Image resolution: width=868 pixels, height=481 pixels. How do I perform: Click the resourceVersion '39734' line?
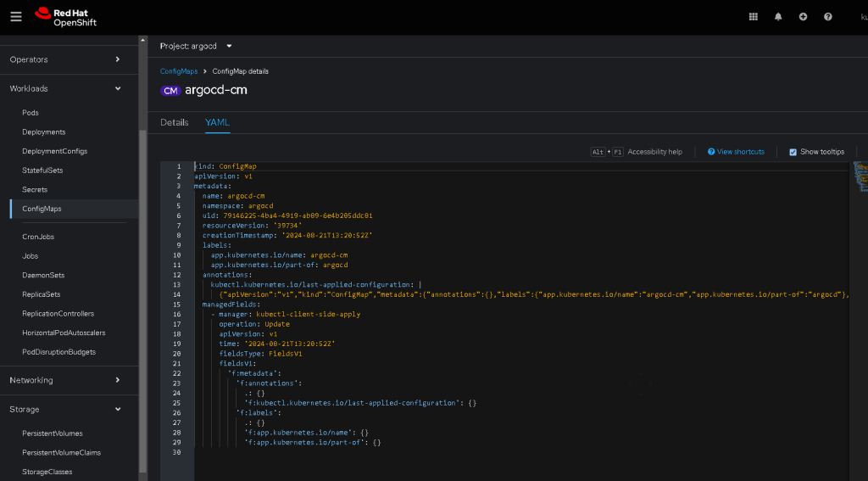pyautogui.click(x=252, y=226)
